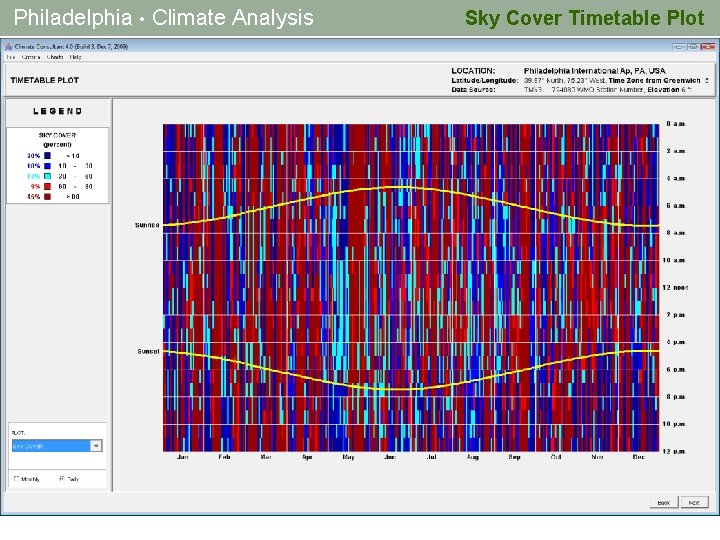Viewport: 720px width, 540px height.
Task: Click the Dec month label
Action: tap(639, 457)
